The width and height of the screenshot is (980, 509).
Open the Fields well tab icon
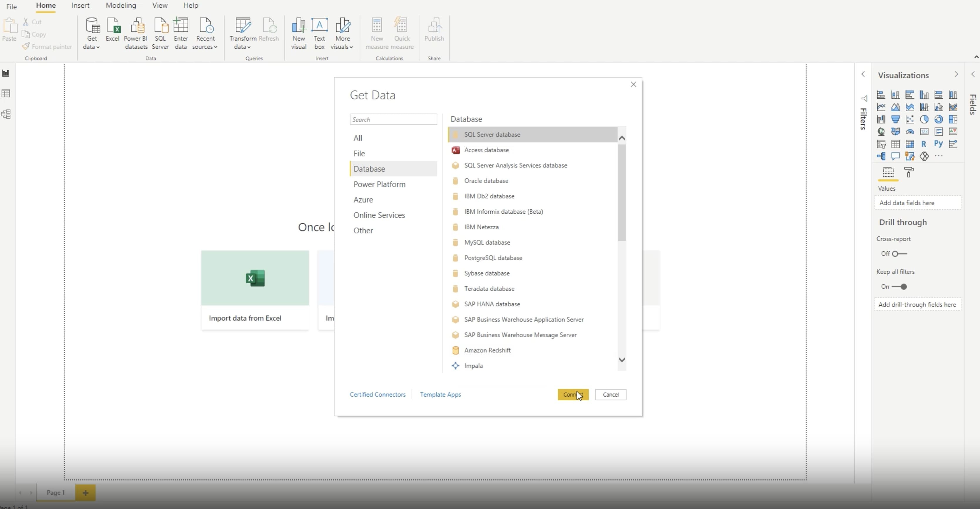pyautogui.click(x=888, y=172)
